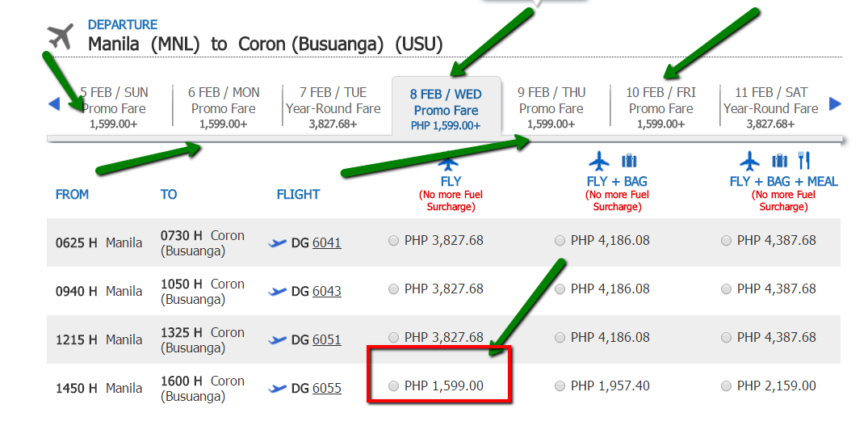This screenshot has width=868, height=434.
Task: Click the FROM column header
Action: 72,194
